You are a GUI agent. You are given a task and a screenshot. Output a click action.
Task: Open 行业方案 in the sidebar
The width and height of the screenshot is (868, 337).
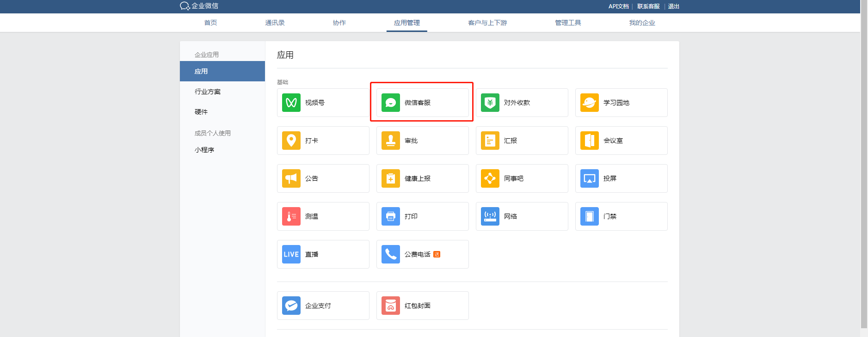tap(208, 92)
